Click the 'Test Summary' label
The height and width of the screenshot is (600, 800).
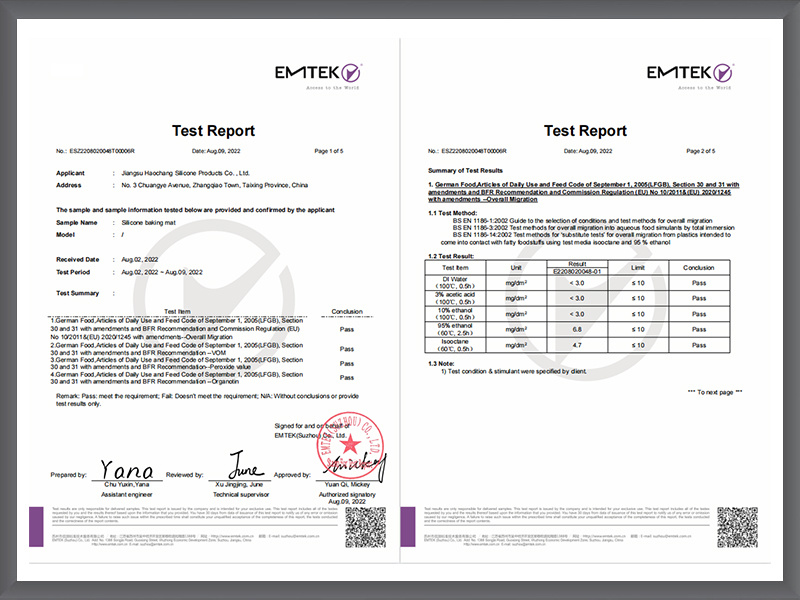[78, 293]
